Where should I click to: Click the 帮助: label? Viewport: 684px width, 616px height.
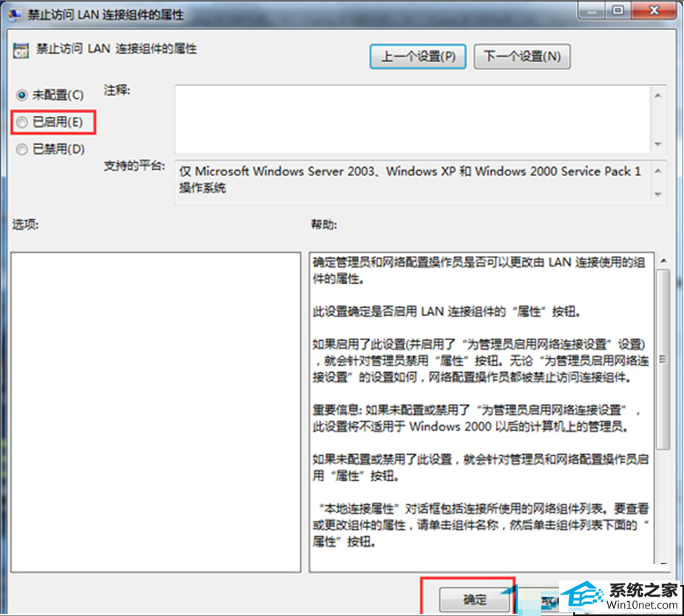point(324,225)
